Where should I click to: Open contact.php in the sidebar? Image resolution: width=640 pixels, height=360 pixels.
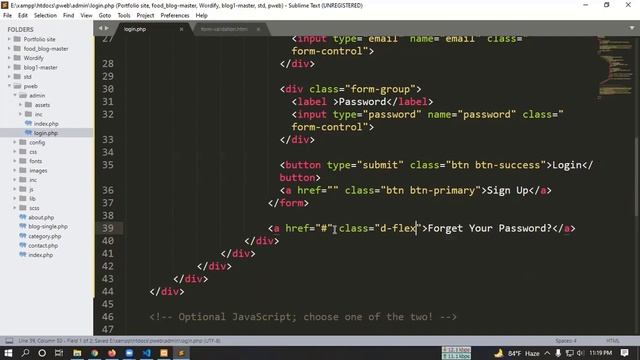(x=43, y=246)
